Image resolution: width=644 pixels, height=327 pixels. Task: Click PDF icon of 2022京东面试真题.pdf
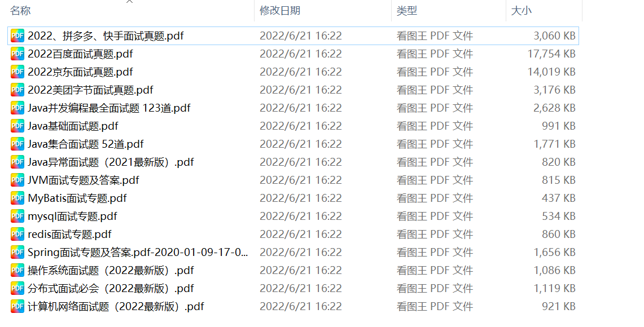point(17,72)
